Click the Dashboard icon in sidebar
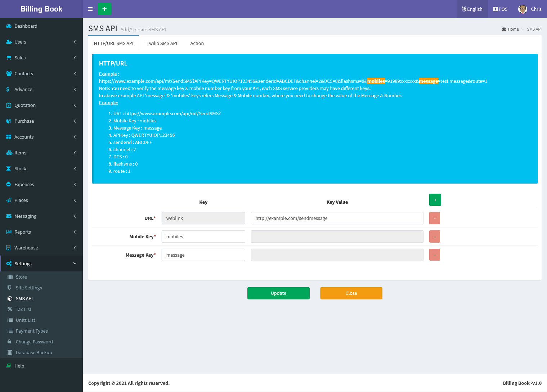Screen dimensions: 547x392 (9, 26)
